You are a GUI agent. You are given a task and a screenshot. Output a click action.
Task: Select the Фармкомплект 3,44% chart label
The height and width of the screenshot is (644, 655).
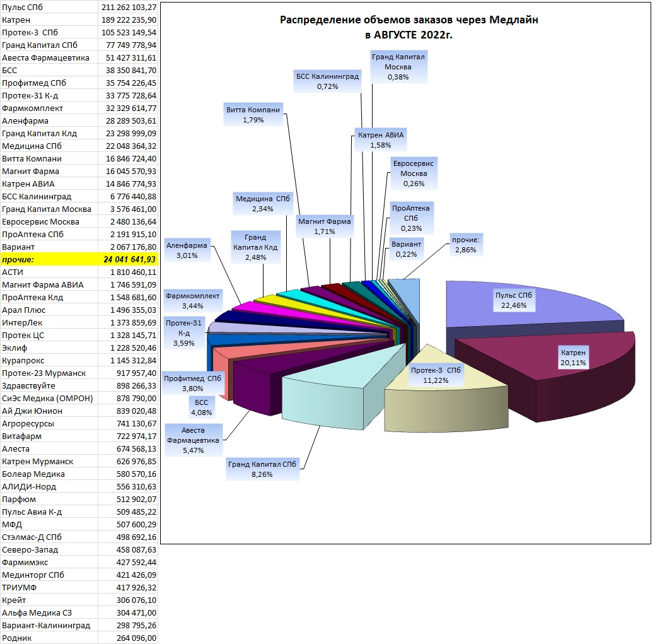pos(192,301)
